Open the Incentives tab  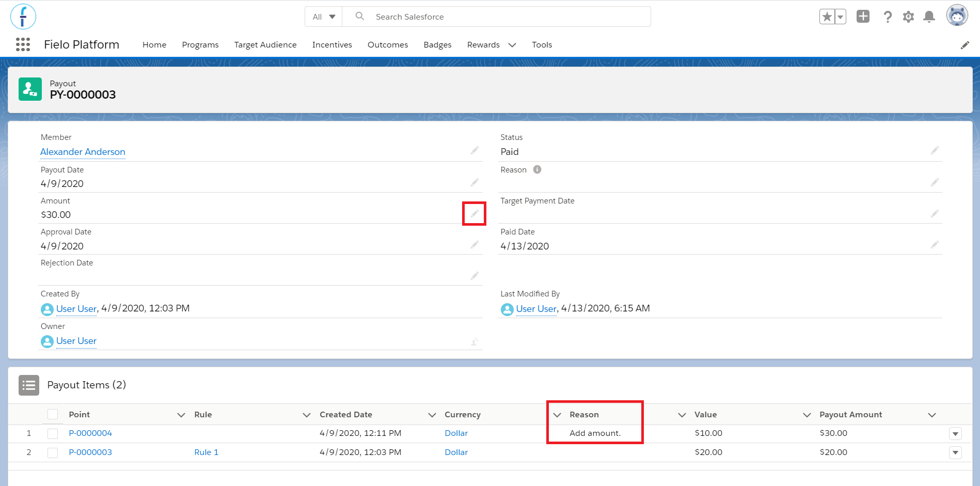(x=332, y=45)
